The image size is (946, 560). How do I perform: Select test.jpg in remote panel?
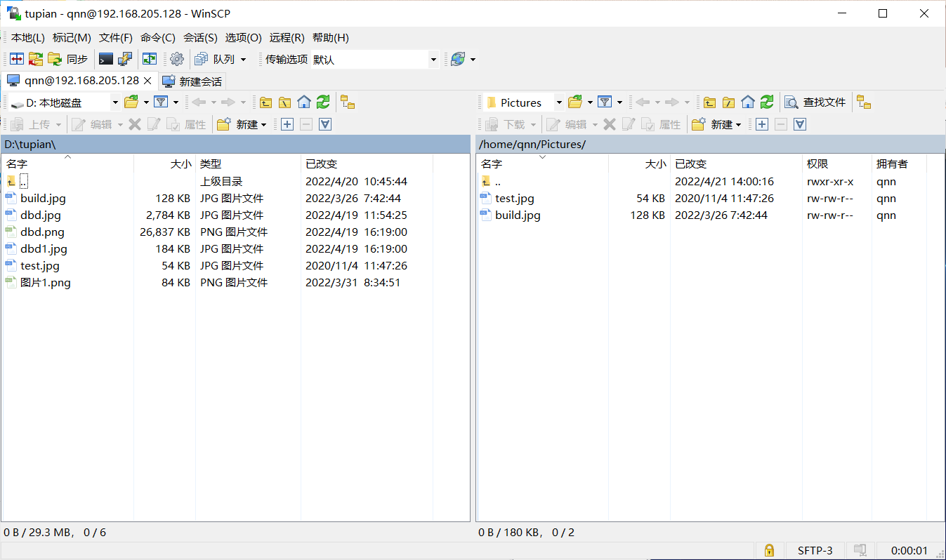[x=514, y=199]
